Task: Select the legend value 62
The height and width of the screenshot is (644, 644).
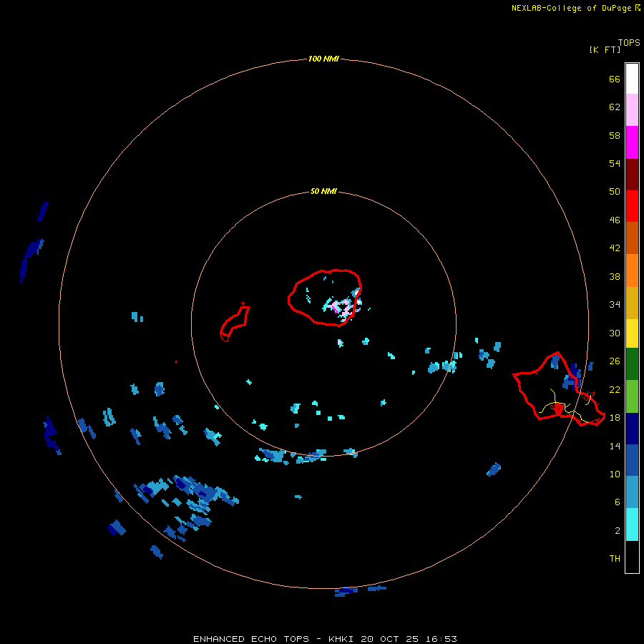Action: click(615, 107)
